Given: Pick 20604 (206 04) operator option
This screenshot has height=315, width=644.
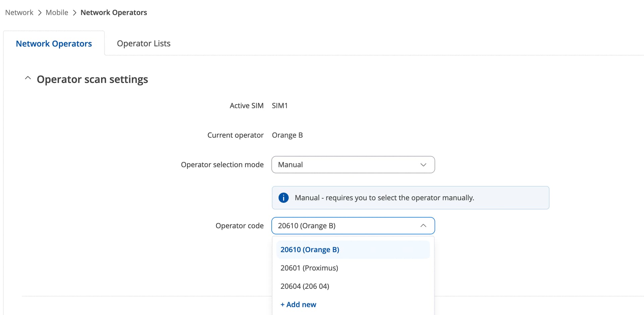Looking at the screenshot, I should click(353, 286).
